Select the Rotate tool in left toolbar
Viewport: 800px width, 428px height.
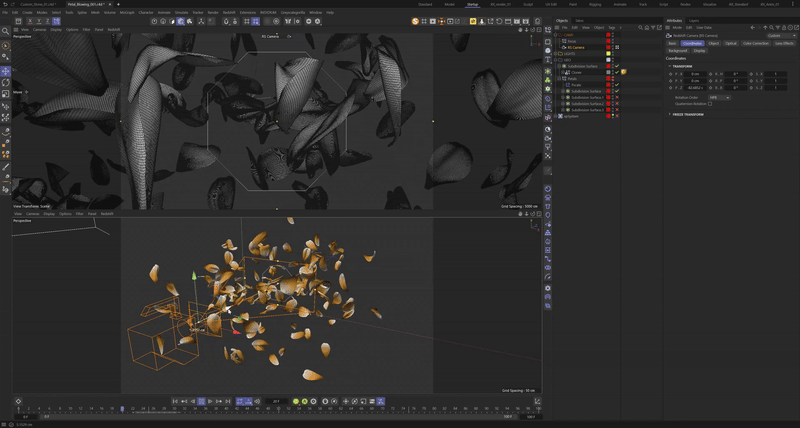(x=6, y=82)
